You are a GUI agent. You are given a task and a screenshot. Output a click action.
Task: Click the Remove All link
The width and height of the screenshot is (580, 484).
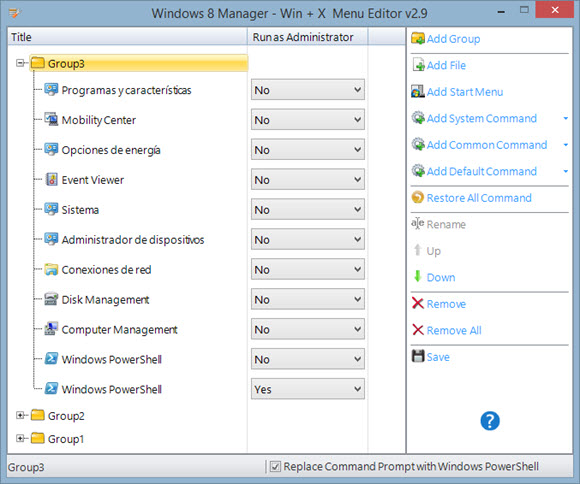(x=454, y=330)
